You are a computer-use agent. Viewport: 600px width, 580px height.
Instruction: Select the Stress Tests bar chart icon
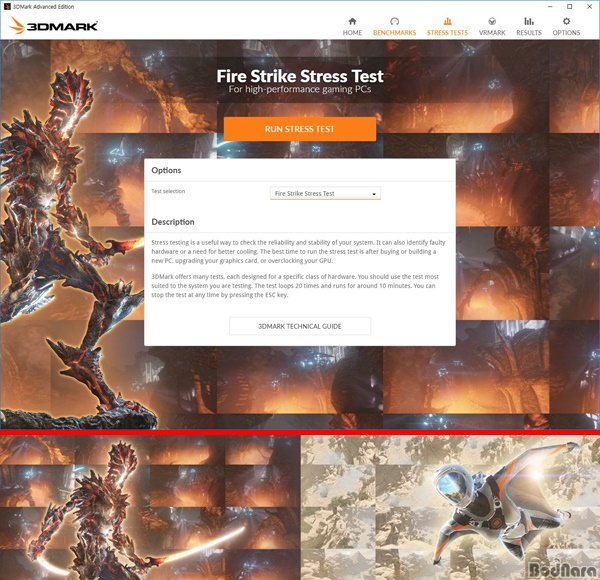point(447,21)
